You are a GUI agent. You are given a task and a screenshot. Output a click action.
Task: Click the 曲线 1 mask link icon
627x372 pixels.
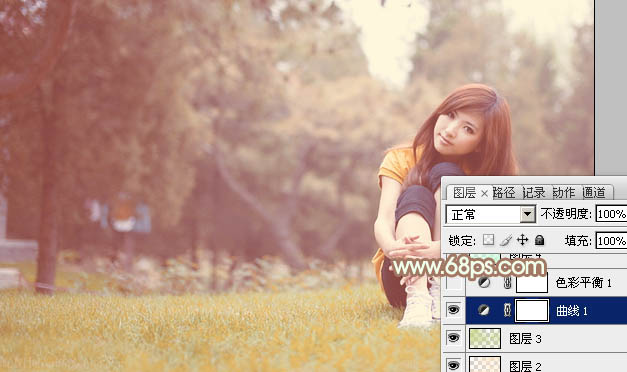tap(507, 310)
